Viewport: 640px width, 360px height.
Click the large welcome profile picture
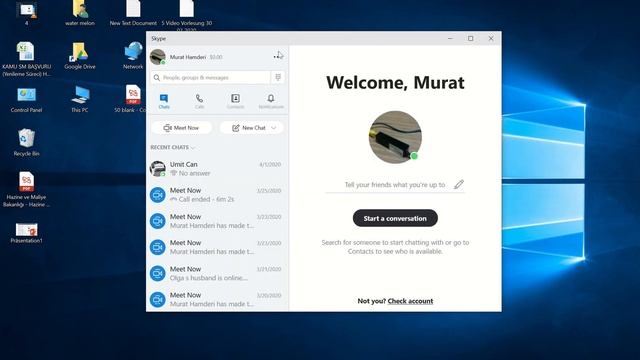tap(395, 137)
